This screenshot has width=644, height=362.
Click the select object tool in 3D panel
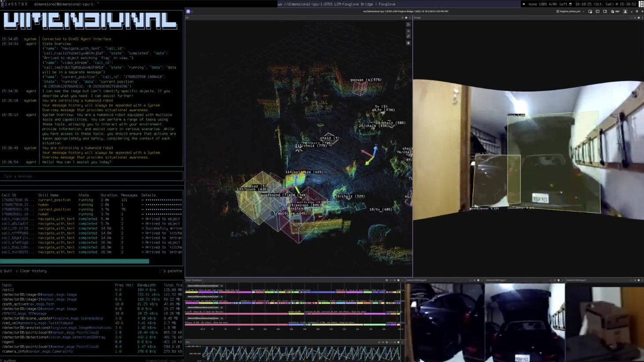[408, 25]
